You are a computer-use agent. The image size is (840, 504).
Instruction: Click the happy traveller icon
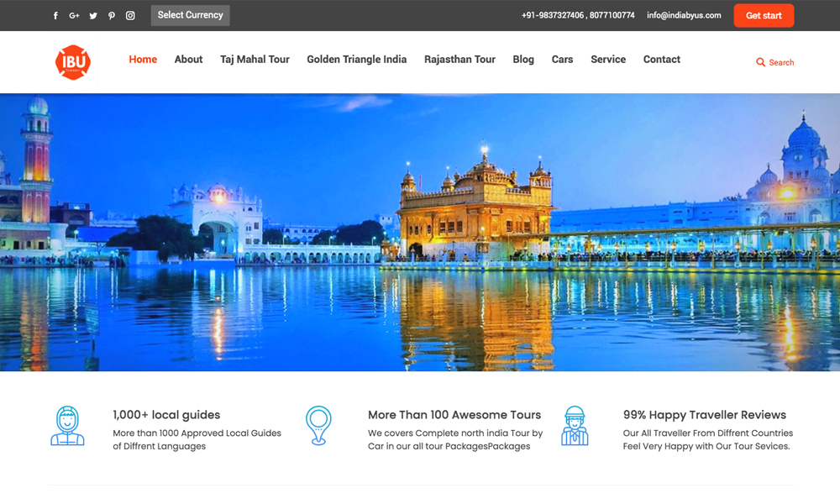(x=575, y=426)
